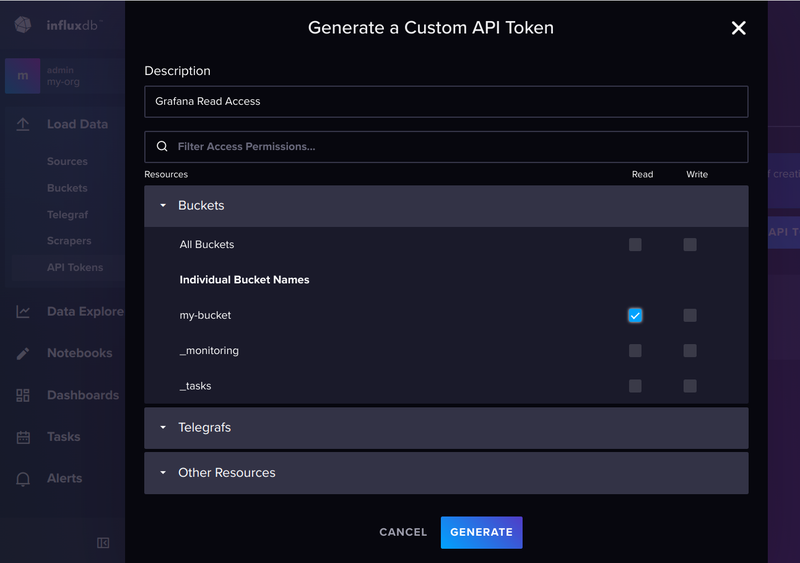Open Load Data menu label

point(78,125)
